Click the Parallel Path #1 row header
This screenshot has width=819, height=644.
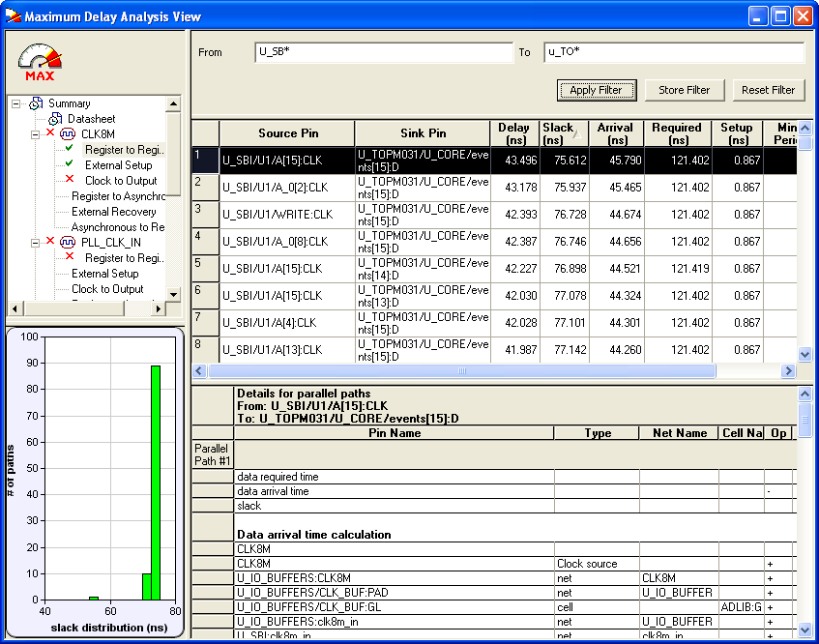213,454
